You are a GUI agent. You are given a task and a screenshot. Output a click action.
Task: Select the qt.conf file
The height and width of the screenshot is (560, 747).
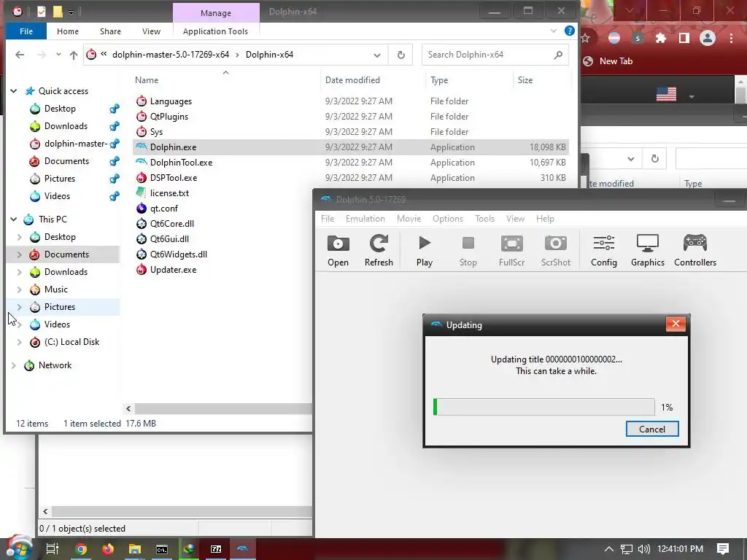click(164, 208)
